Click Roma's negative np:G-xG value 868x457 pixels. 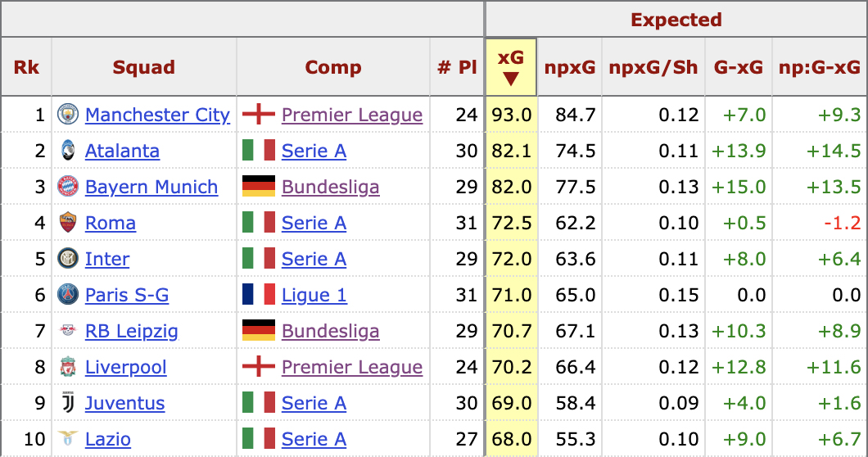846,223
